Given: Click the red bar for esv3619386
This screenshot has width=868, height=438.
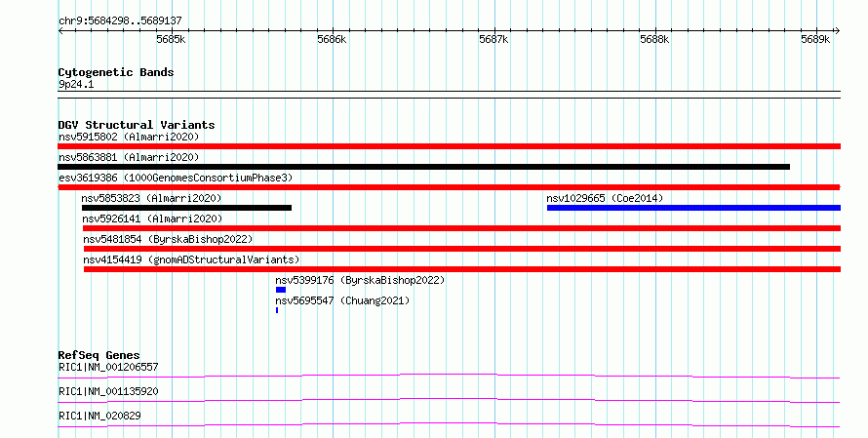Looking at the screenshot, I should coord(449,187).
